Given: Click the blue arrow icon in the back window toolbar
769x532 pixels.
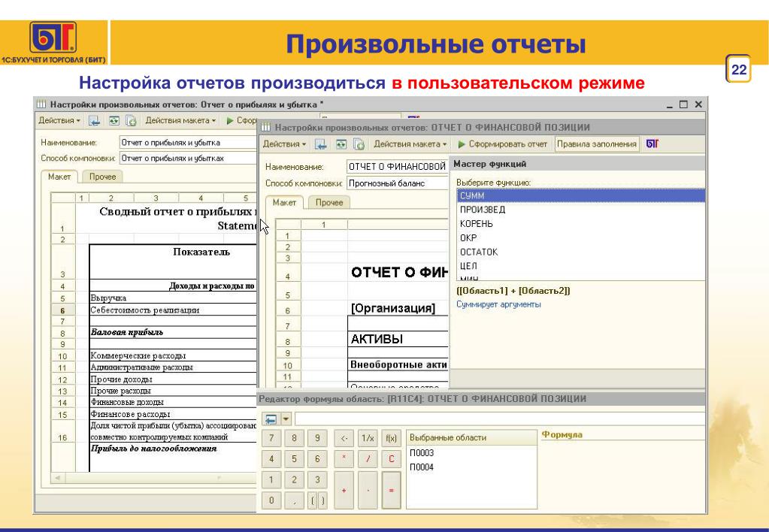Looking at the screenshot, I should (x=94, y=121).
